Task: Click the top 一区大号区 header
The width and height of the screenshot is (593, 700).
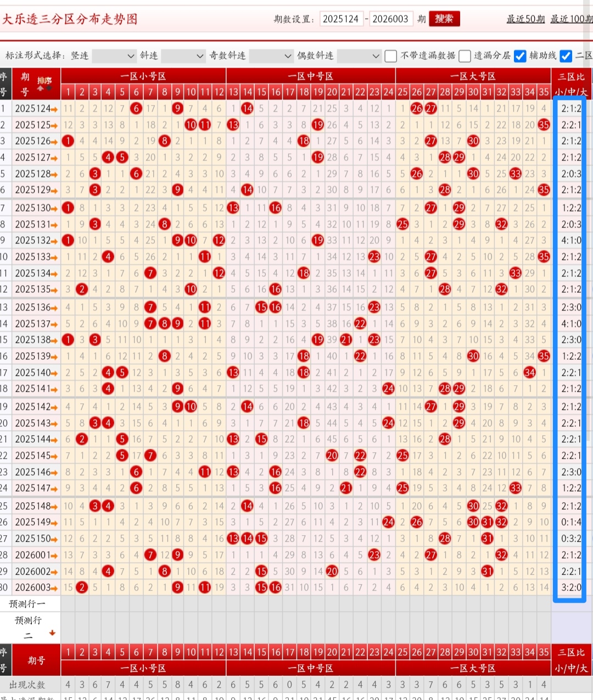Action: pos(473,76)
